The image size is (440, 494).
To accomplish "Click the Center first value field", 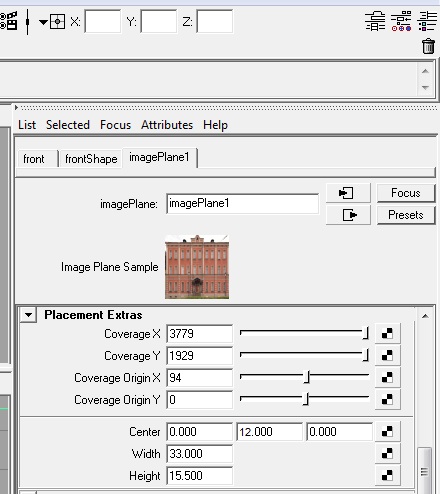I will click(x=199, y=432).
